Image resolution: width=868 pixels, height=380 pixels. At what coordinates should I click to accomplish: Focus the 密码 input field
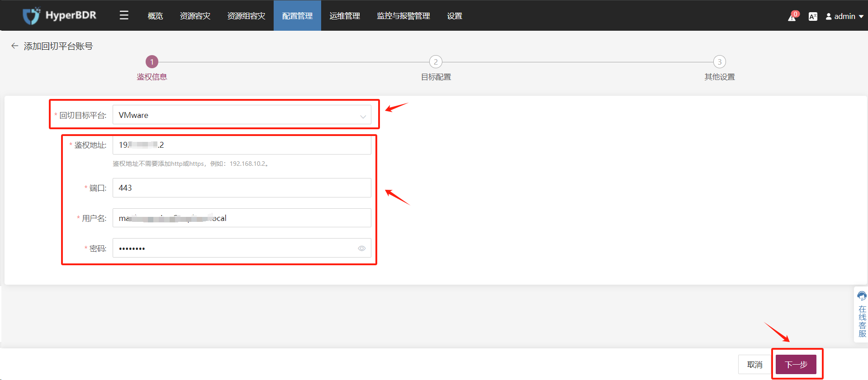(242, 248)
